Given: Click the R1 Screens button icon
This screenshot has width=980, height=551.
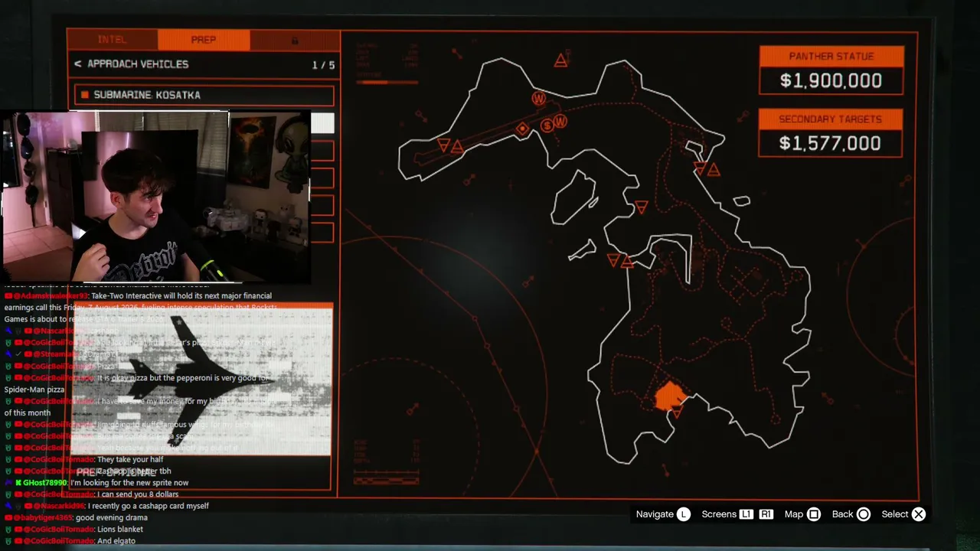Looking at the screenshot, I should (x=766, y=514).
